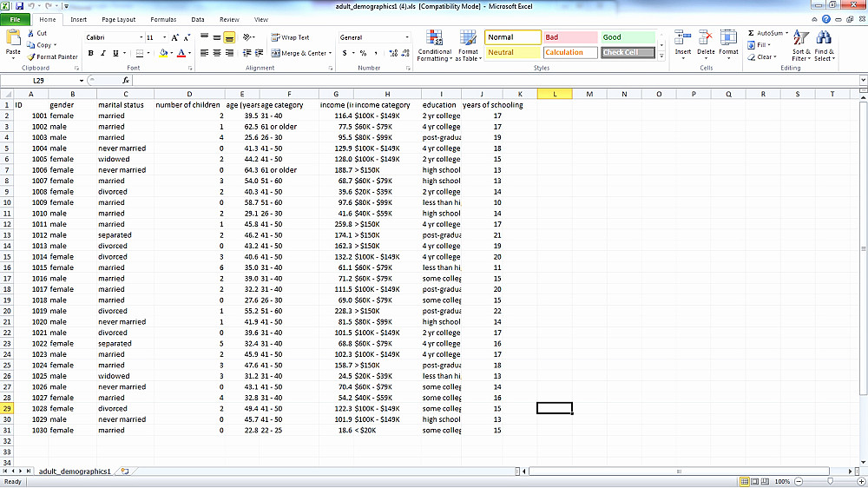Screen dimensions: 868x488
Task: Apply the Calculation cell style
Action: tap(571, 52)
